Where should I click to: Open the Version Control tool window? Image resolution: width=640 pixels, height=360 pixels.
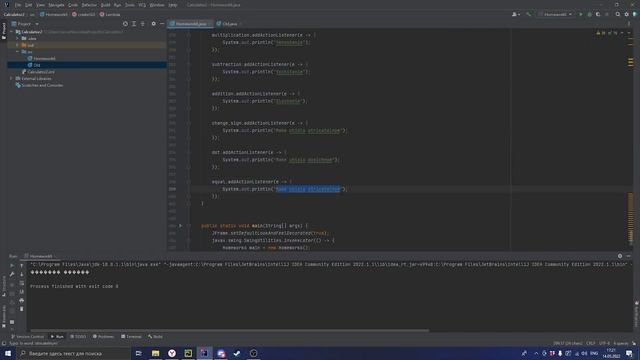[x=27, y=336]
